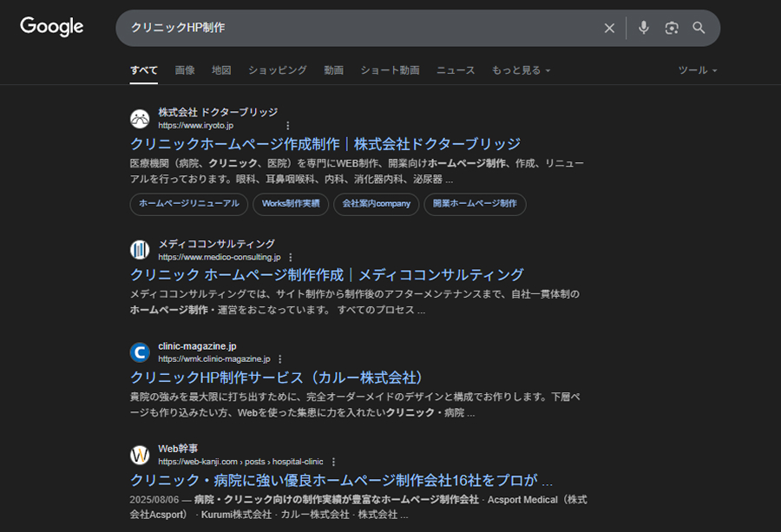Click the search magnifier icon
The image size is (781, 532).
(x=699, y=28)
